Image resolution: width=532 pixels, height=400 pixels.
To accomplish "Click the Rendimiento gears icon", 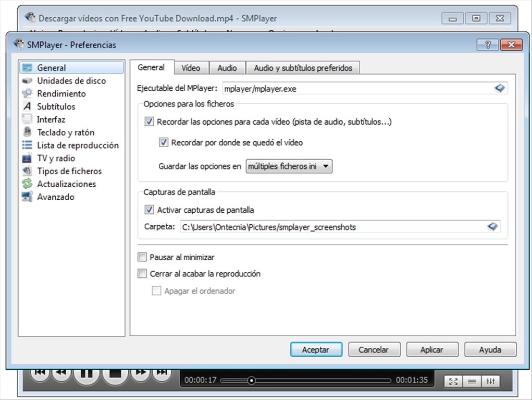I will tap(27, 93).
